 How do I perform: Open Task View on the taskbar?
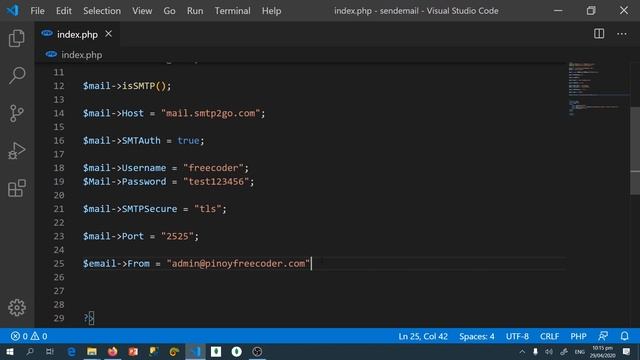coord(50,351)
